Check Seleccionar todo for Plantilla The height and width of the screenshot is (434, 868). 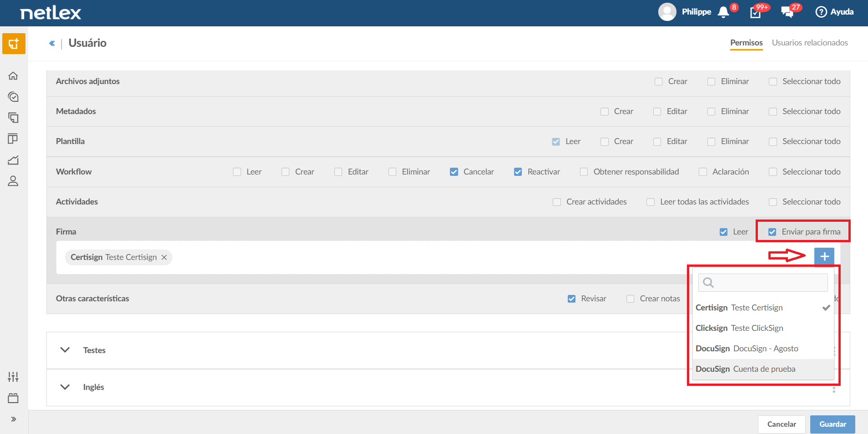click(x=772, y=142)
